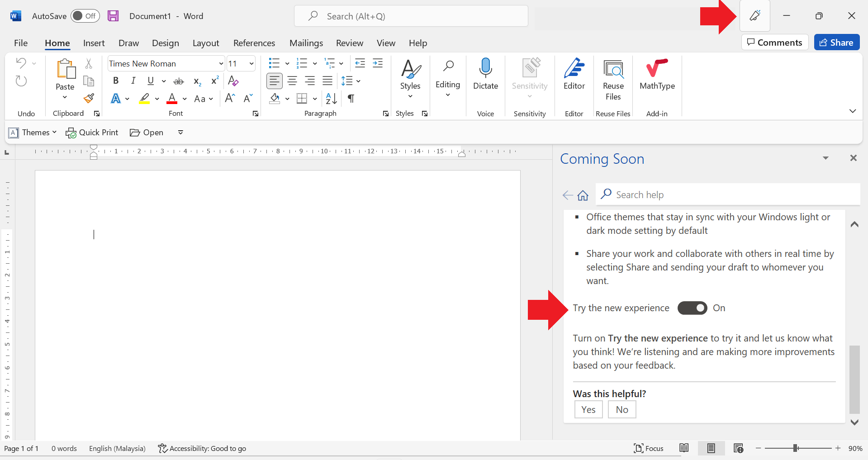Open the Reuse Files pane

pos(613,80)
